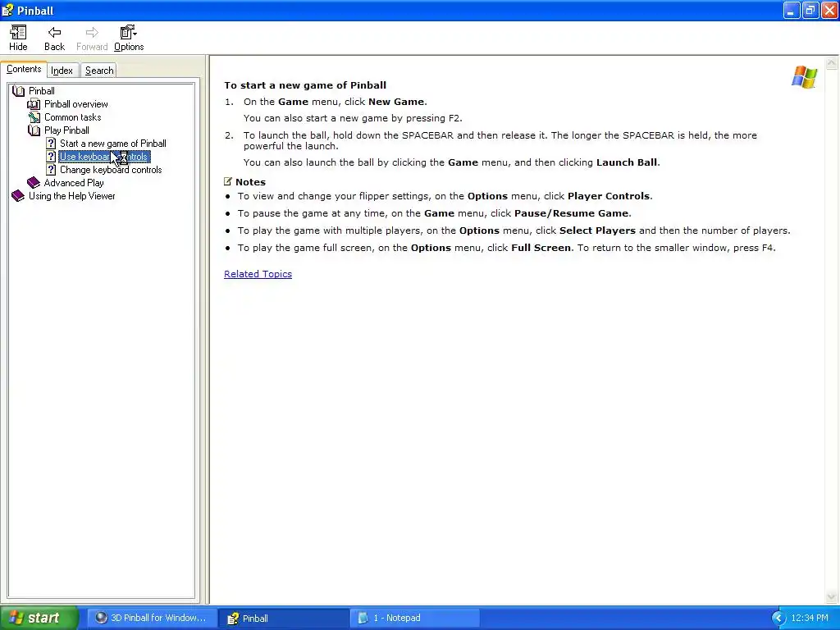Switch to 3D Pinball for Windows taskbar button
Viewport: 840px width, 630px height.
152,618
